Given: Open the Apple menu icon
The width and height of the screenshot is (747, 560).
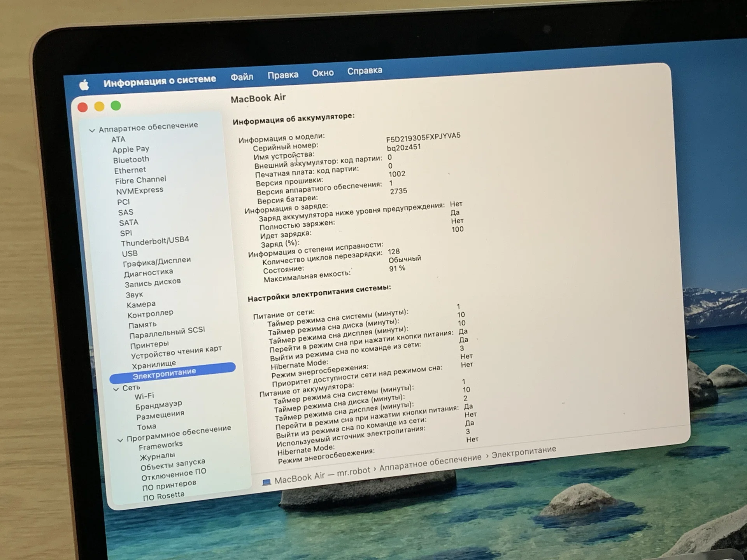Looking at the screenshot, I should [x=84, y=85].
